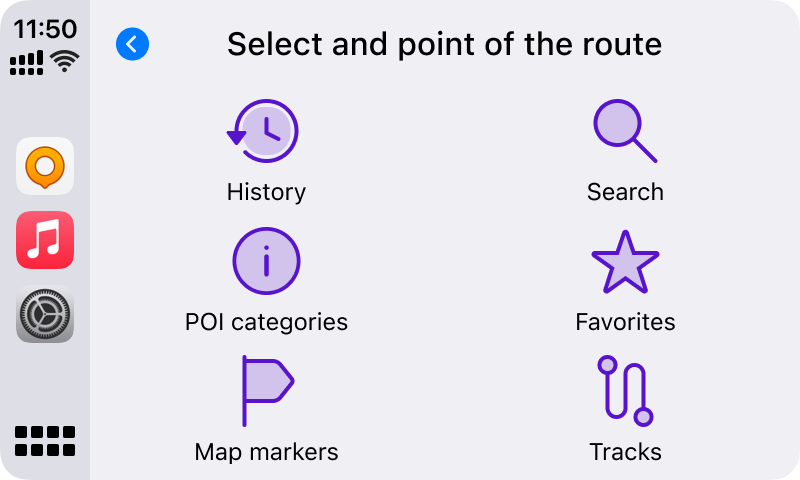800x480 pixels.
Task: Click the 11:50 clock display
Action: 45,28
